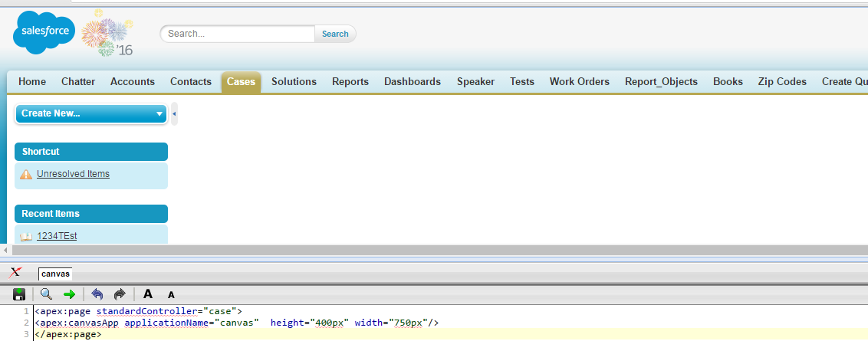Click the horizontal scrollbar under the page
Viewport: 868px width, 364px height.
pos(383,251)
